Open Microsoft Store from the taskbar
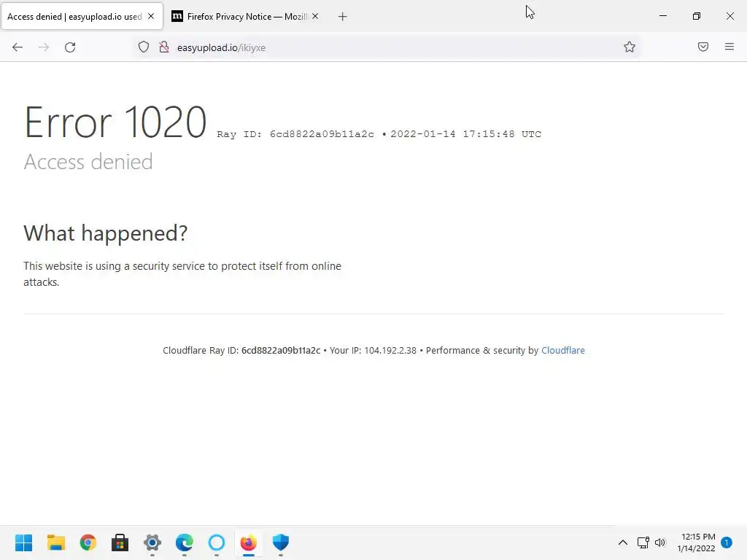This screenshot has width=747, height=560. point(120,542)
